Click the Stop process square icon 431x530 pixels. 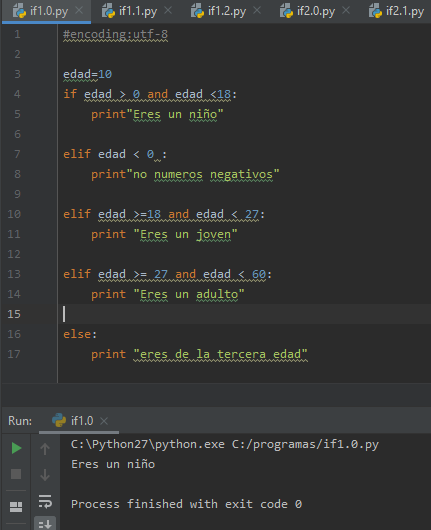click(x=16, y=474)
